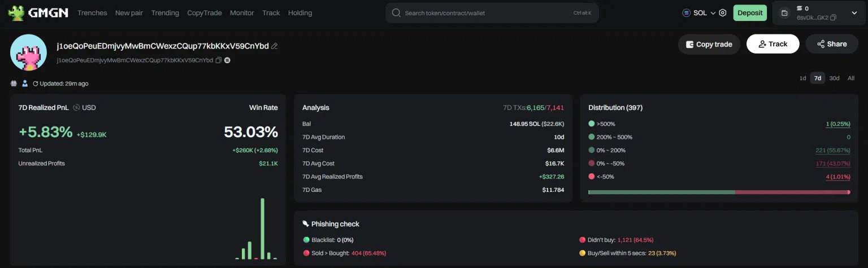Open the SOL chain dropdown

(700, 13)
